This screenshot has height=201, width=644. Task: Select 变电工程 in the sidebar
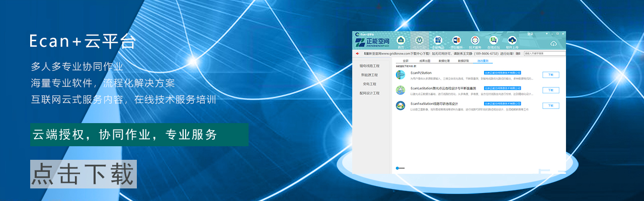coord(369,84)
